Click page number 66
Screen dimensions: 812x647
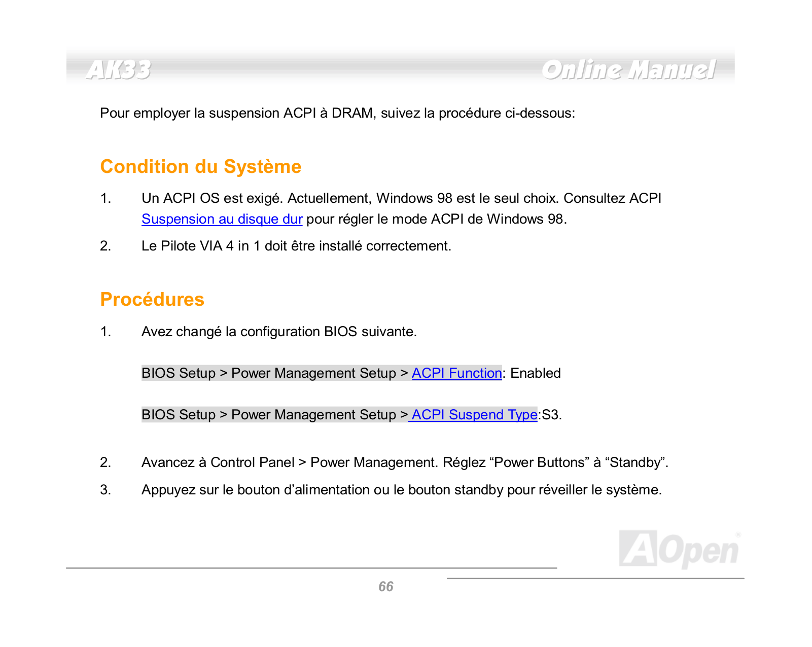(x=386, y=587)
